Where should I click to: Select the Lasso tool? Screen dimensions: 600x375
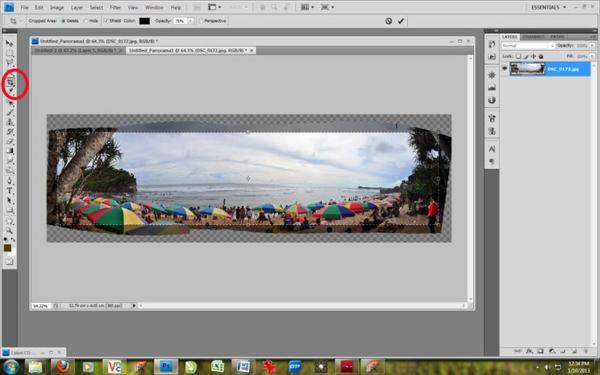pyautogui.click(x=10, y=62)
